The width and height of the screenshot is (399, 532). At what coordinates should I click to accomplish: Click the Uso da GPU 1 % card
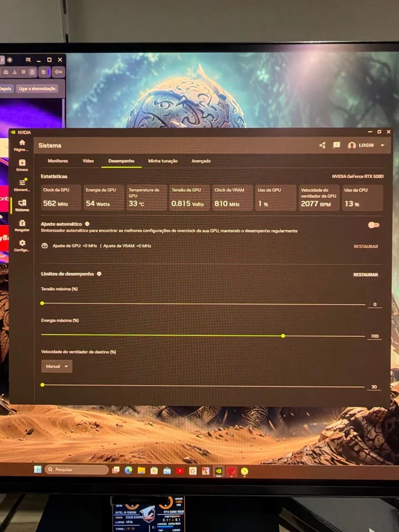pyautogui.click(x=276, y=197)
